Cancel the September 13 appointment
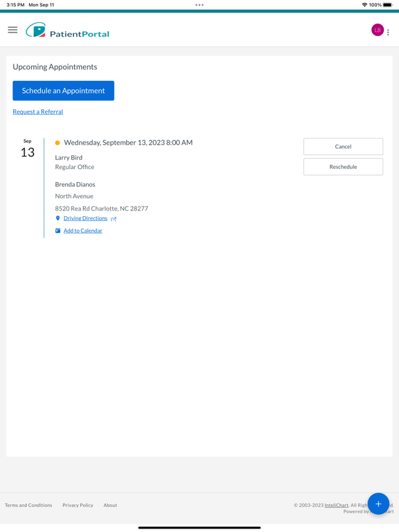 pyautogui.click(x=343, y=147)
